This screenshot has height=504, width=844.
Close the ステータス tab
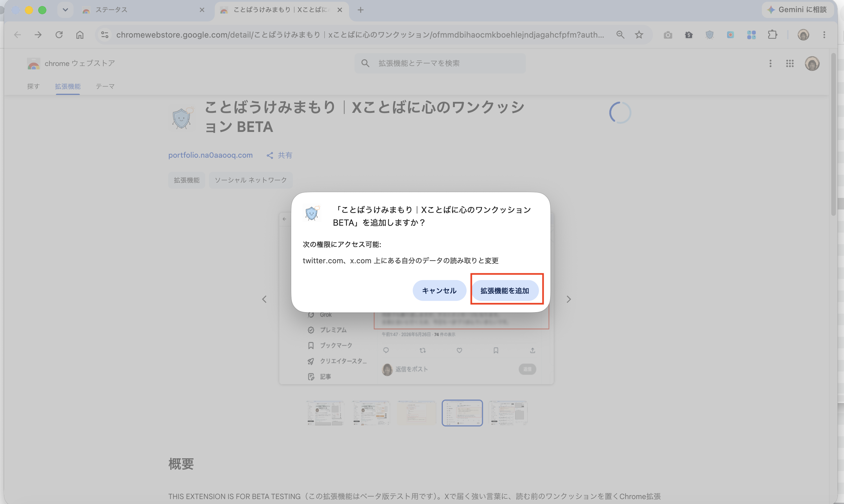pos(202,10)
